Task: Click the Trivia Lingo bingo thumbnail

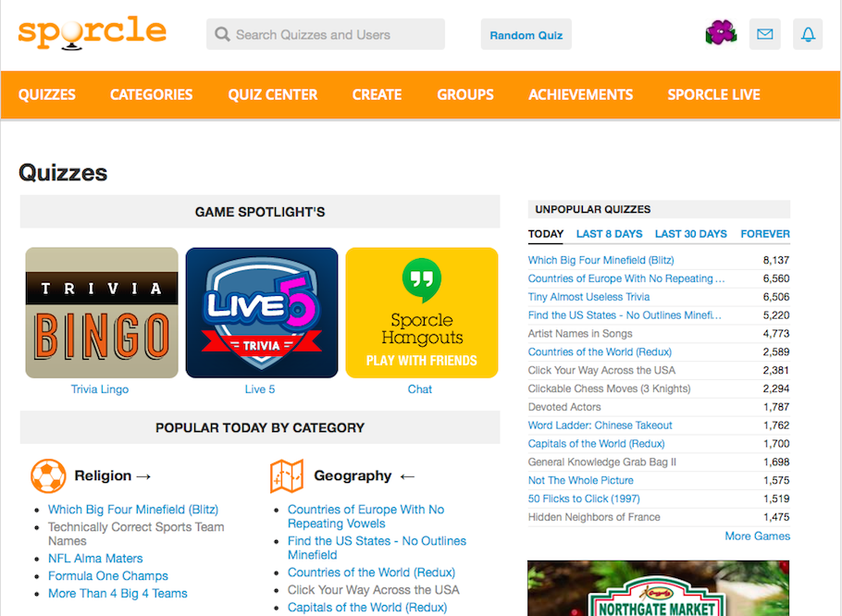Action: (x=100, y=312)
